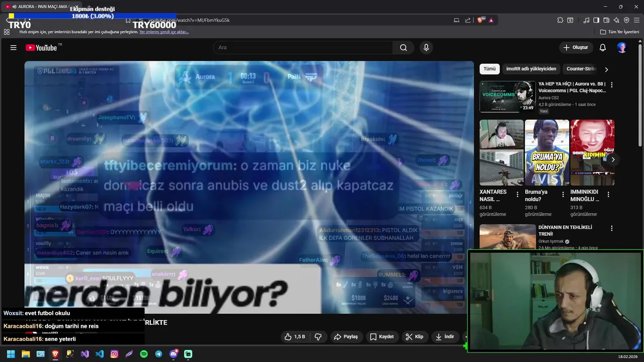The image size is (644, 362).
Task: Click the share page icon in address bar
Action: click(468, 20)
